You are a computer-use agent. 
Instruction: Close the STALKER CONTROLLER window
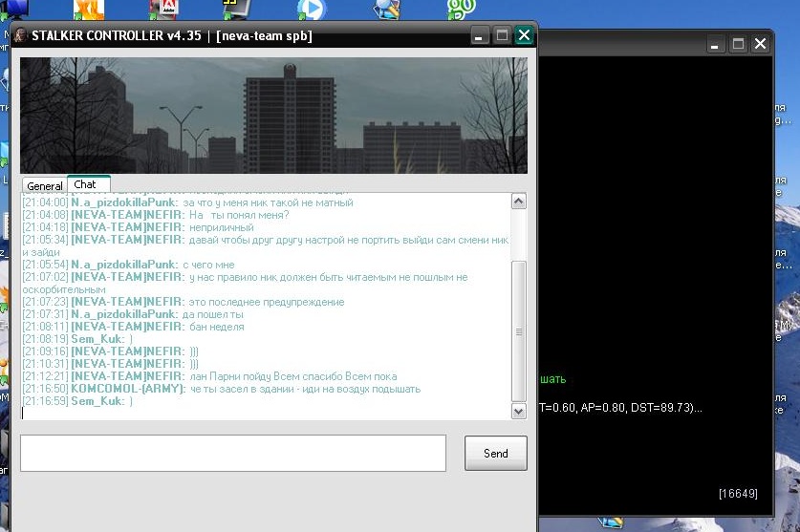pyautogui.click(x=523, y=36)
